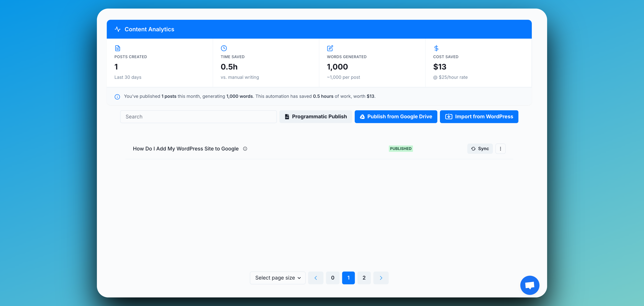Expand the Select page size dropdown

[277, 278]
